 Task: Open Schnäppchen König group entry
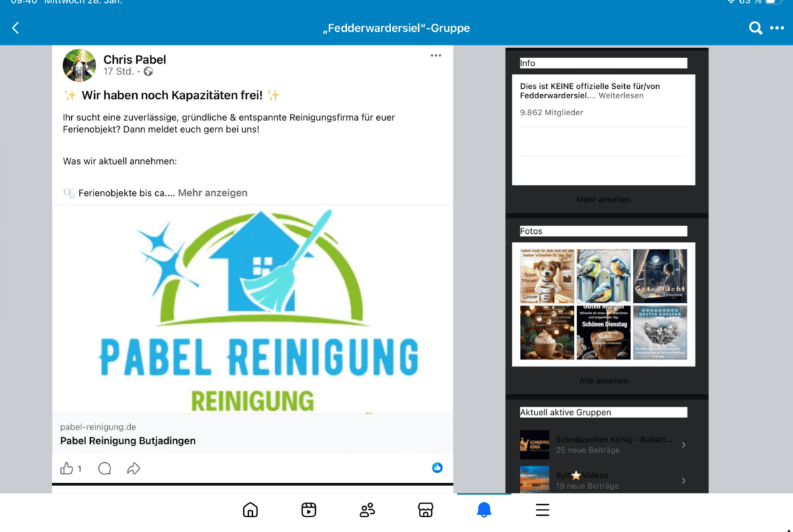603,445
